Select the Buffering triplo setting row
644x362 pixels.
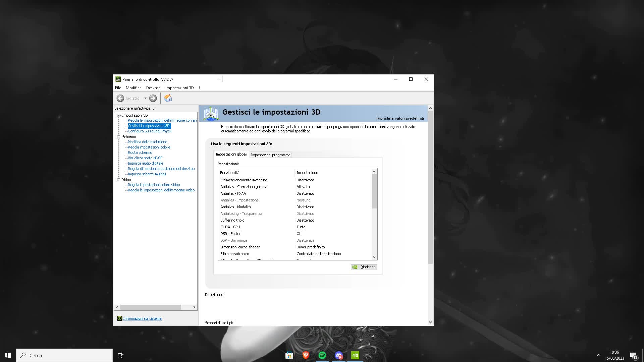[x=295, y=220]
